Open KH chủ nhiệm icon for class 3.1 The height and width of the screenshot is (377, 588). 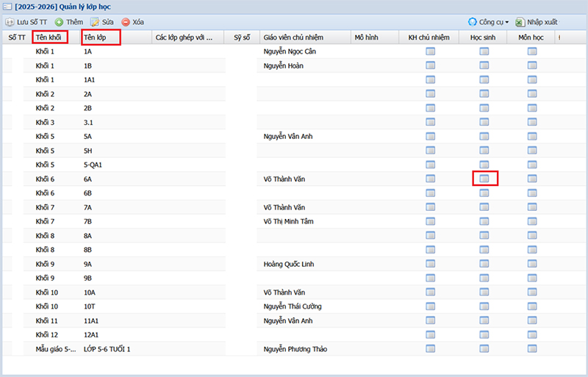pyautogui.click(x=431, y=122)
